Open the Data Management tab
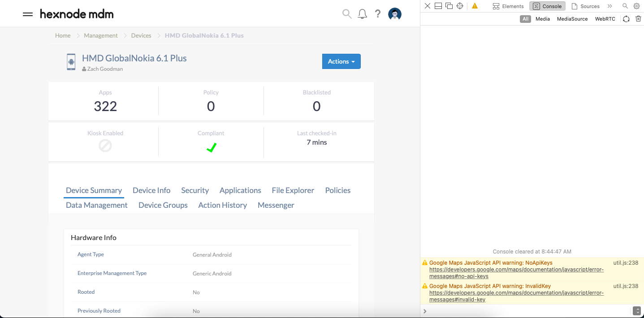 [97, 205]
